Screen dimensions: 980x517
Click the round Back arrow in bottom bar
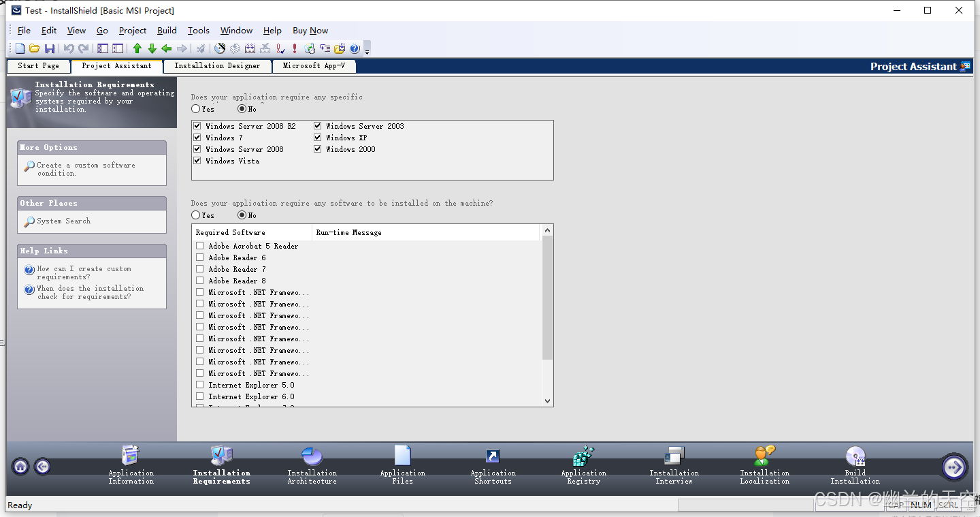click(42, 467)
